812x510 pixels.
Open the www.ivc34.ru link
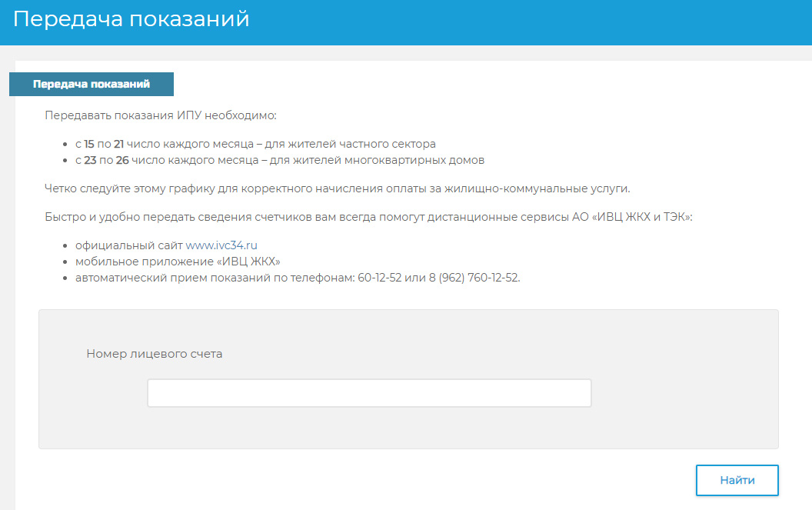point(221,245)
